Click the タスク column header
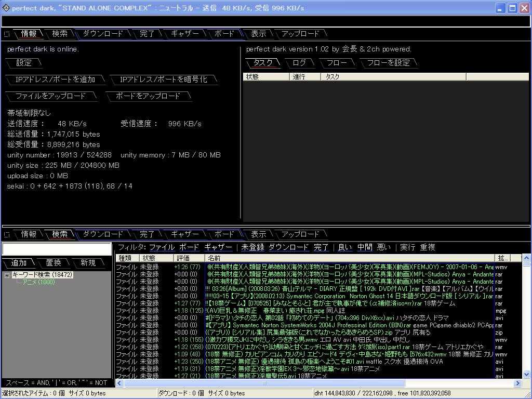Image resolution: width=532 pixels, height=399 pixels. tap(394, 77)
